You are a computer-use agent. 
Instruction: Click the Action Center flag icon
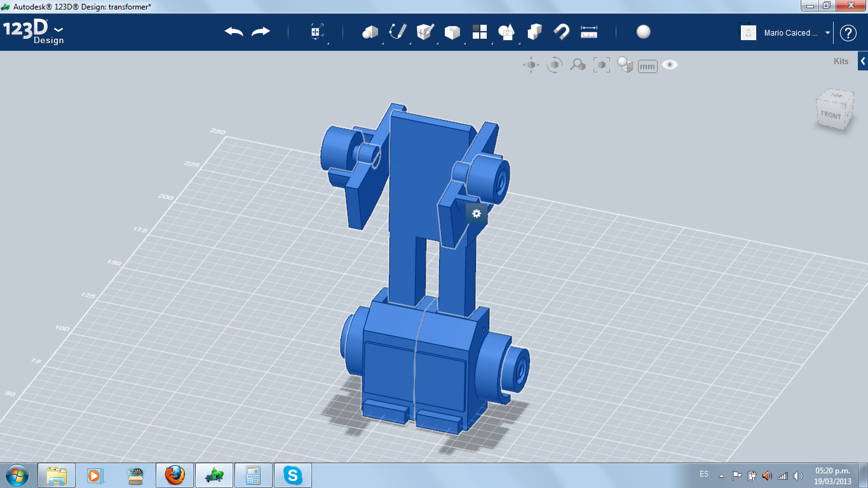pos(737,475)
